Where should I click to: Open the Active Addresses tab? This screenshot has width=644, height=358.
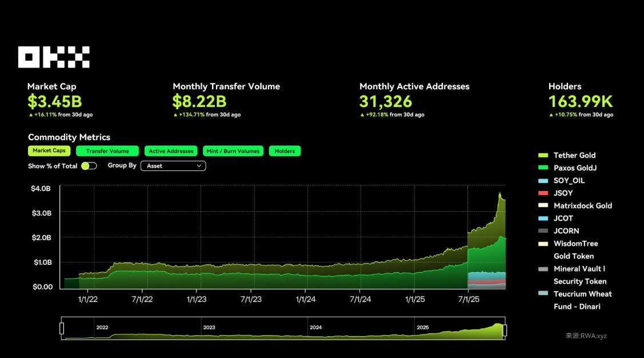[x=171, y=151]
